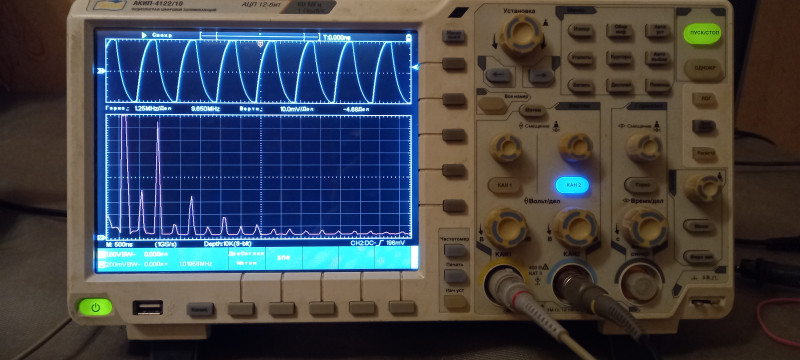
Task: Select the КАН 1 channel button
Action: (x=504, y=185)
